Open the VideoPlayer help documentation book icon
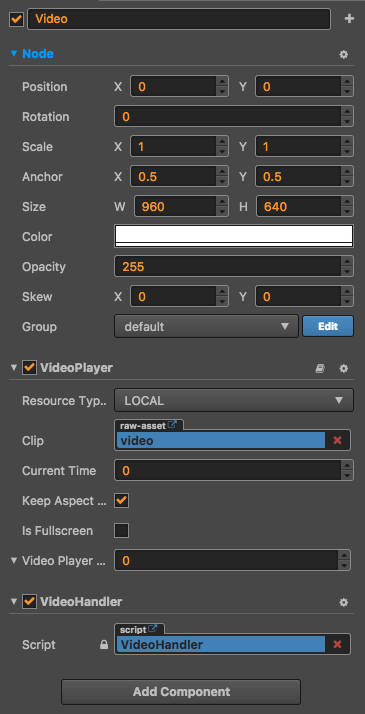 pyautogui.click(x=320, y=368)
